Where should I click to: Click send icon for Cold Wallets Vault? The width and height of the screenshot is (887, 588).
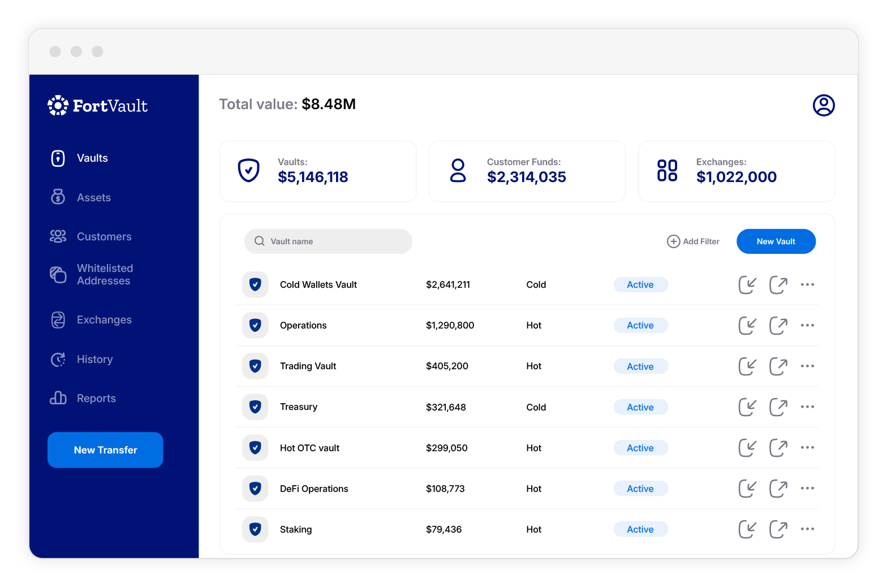pos(778,284)
